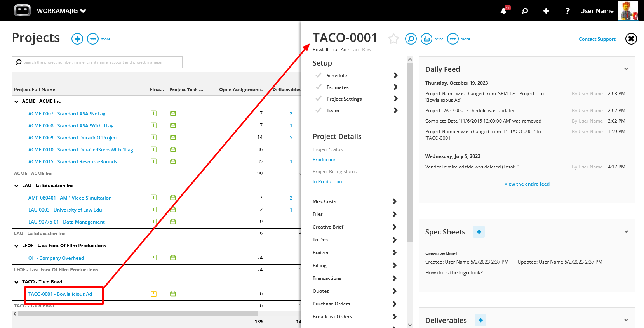Collapse the Deliverables panel
This screenshot has height=328, width=644.
pos(626,320)
